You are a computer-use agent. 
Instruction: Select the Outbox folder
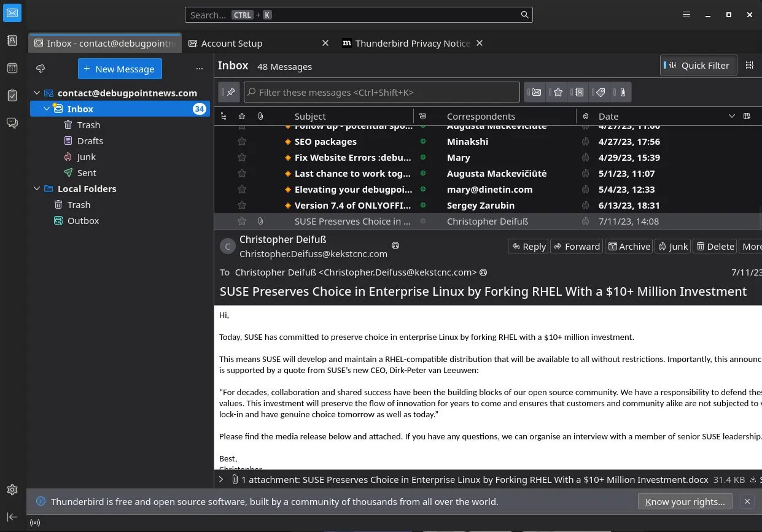83,221
